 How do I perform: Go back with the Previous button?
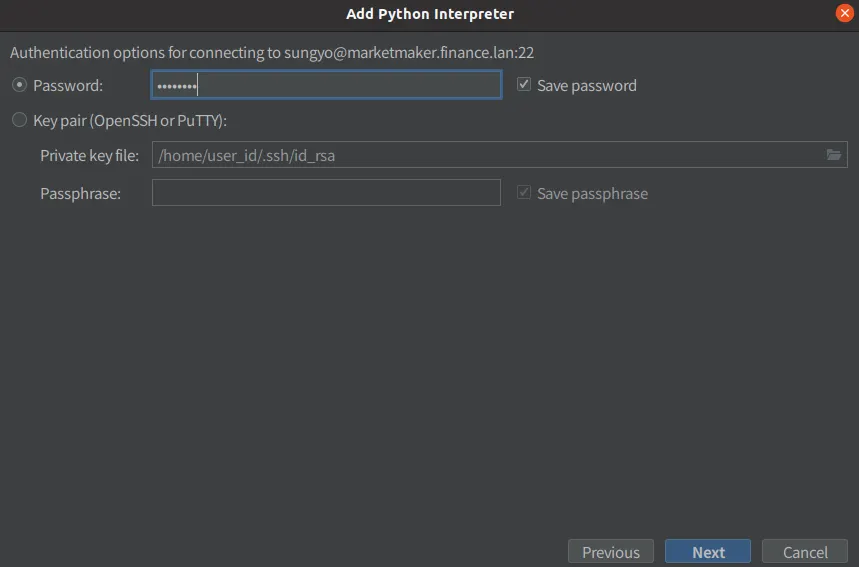pos(611,552)
